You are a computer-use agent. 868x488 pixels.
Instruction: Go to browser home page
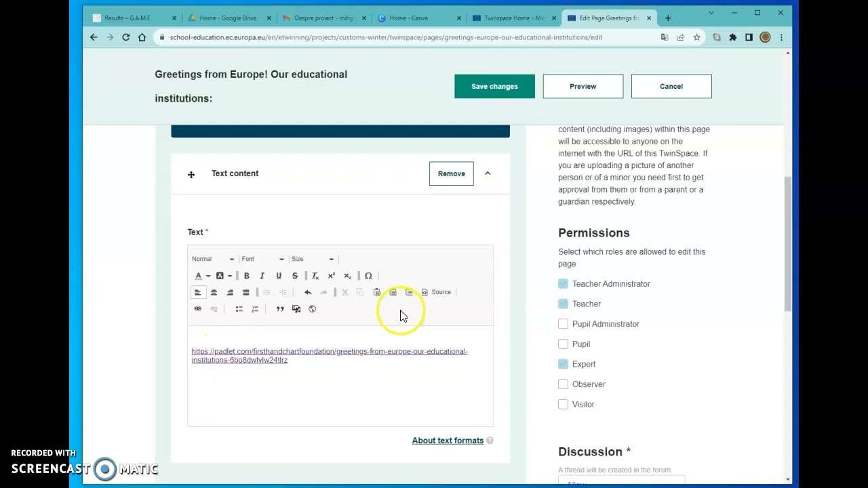click(x=142, y=37)
